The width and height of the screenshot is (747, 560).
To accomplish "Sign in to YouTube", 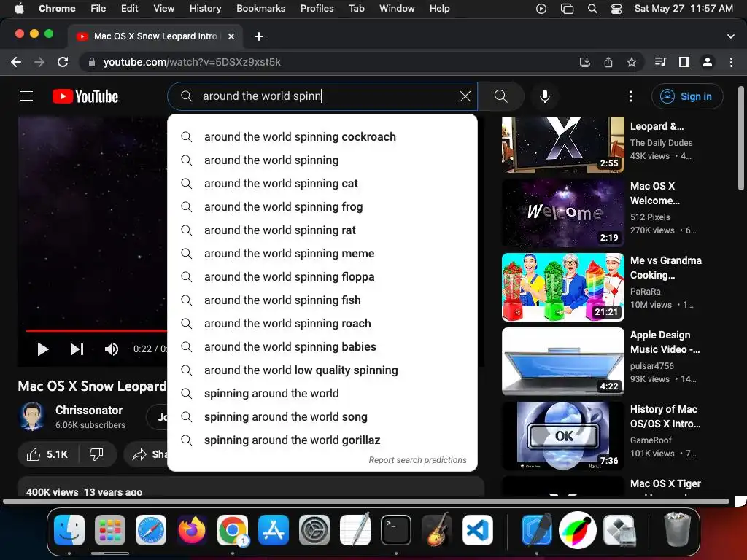I will click(687, 96).
